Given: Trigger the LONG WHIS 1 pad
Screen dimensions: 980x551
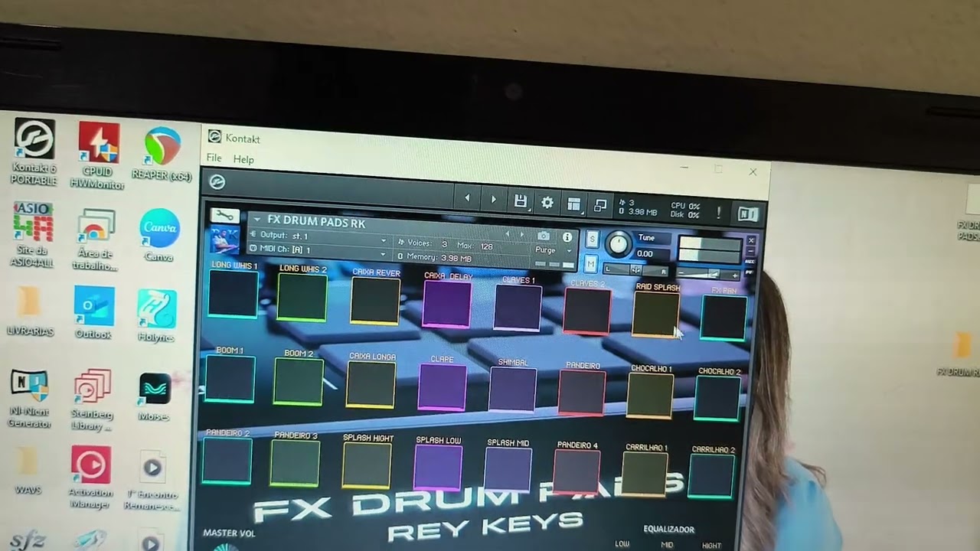Looking at the screenshot, I should (x=234, y=294).
